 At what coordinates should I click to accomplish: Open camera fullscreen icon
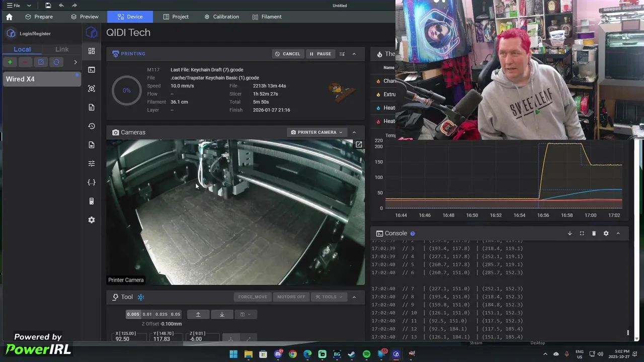click(x=359, y=144)
